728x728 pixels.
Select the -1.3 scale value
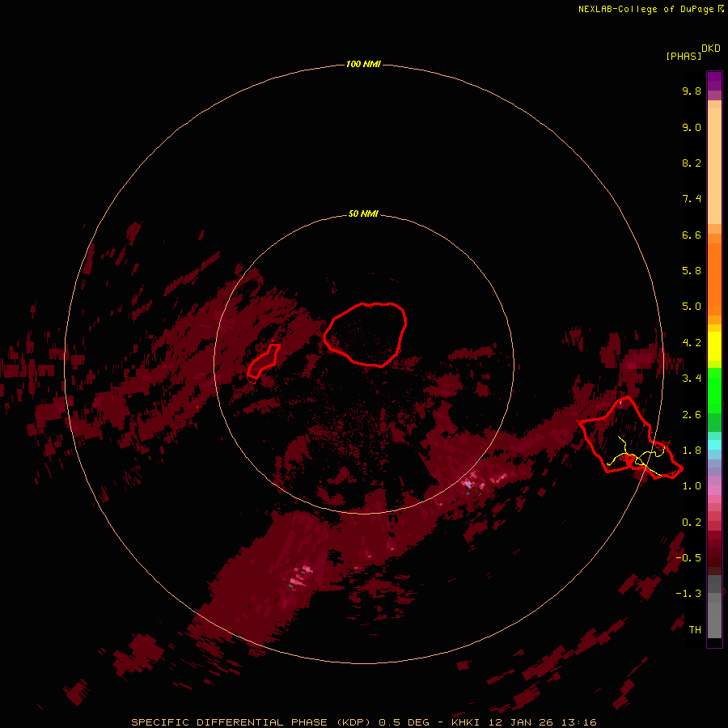coord(688,594)
